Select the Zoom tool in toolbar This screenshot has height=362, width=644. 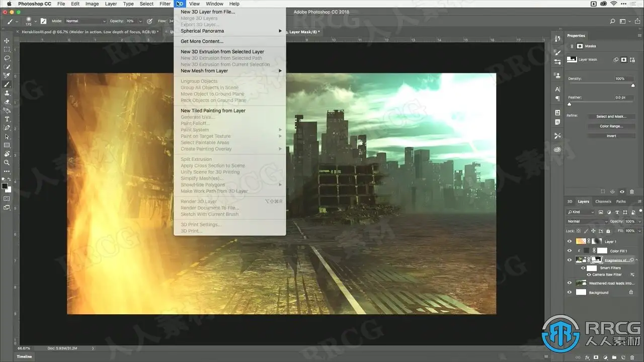coord(7,162)
